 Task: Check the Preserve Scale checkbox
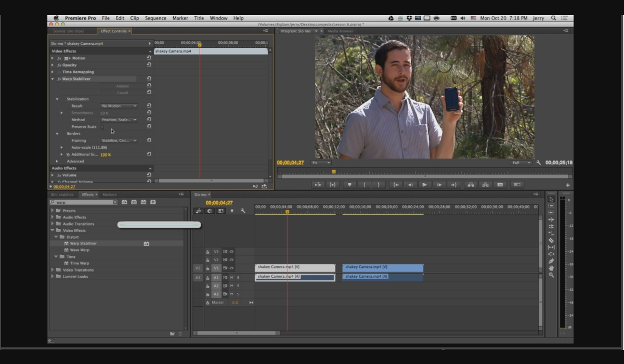(102, 127)
